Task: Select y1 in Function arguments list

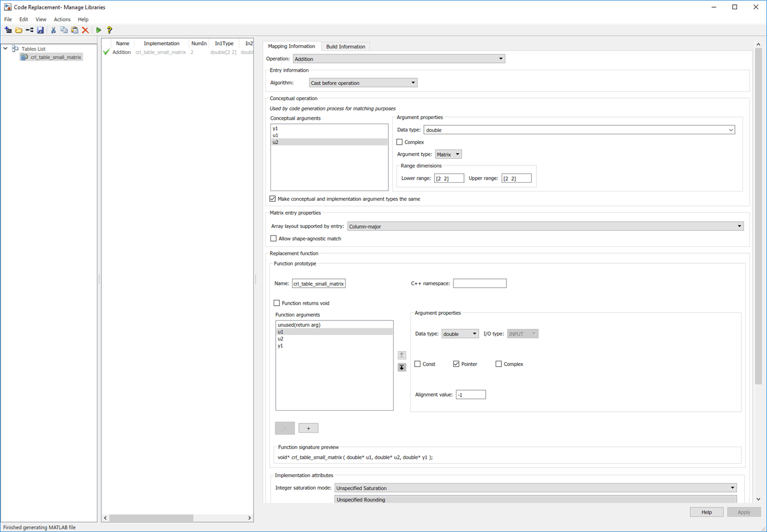Action: [x=334, y=345]
